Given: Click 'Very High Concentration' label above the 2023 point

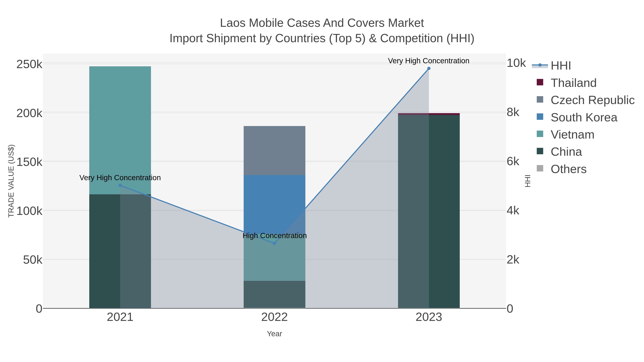Looking at the screenshot, I should click(429, 61).
